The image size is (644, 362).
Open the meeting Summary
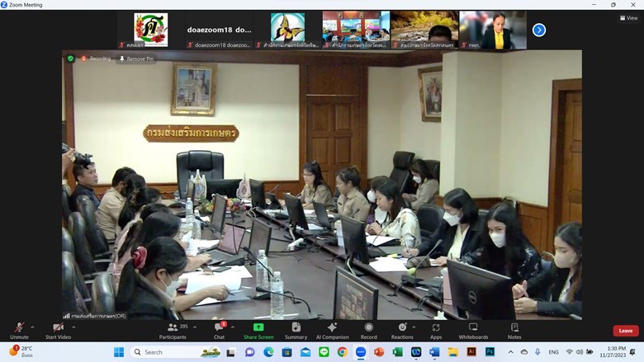click(296, 330)
